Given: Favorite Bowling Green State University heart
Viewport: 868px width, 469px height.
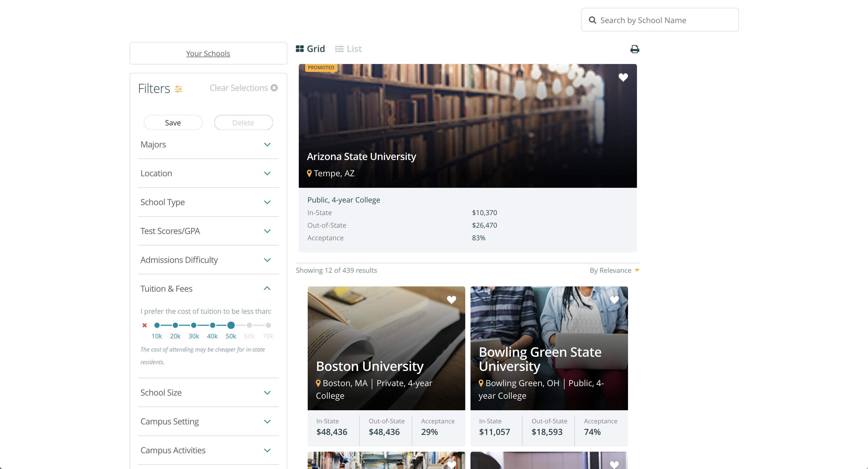Looking at the screenshot, I should pos(614,300).
